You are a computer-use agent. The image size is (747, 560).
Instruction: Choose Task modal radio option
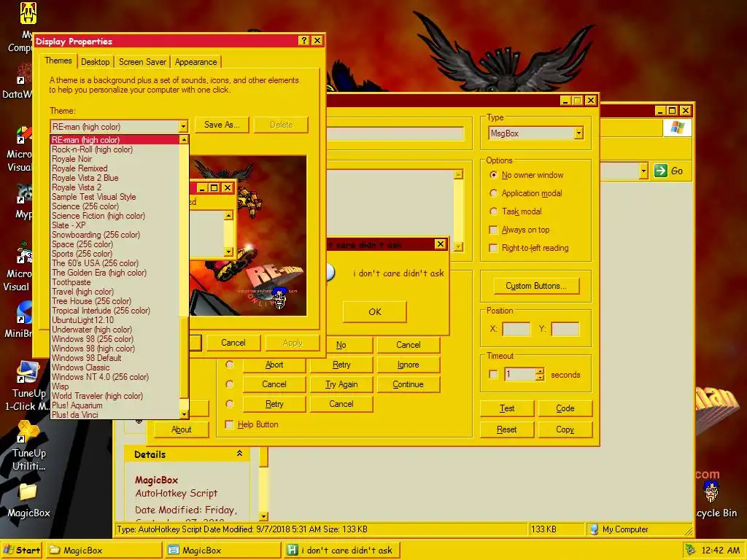pyautogui.click(x=494, y=211)
